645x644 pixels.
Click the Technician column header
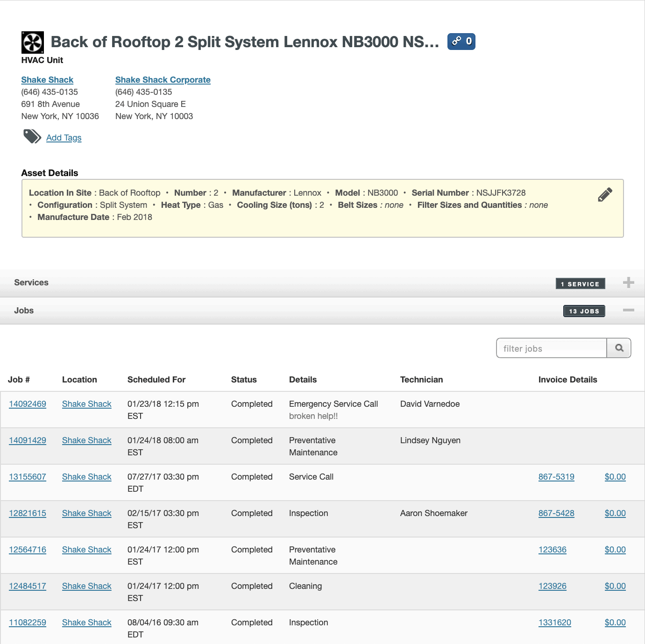point(421,380)
